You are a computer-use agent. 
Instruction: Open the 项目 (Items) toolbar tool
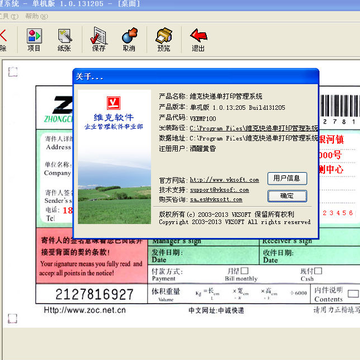coord(34,40)
